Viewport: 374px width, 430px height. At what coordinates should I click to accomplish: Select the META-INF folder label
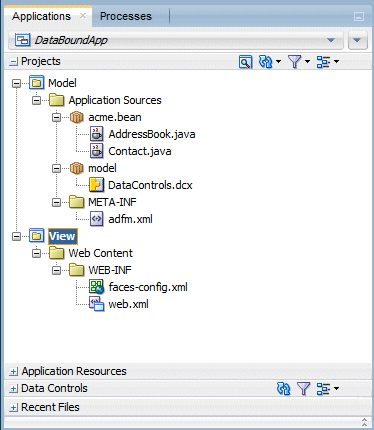[112, 202]
